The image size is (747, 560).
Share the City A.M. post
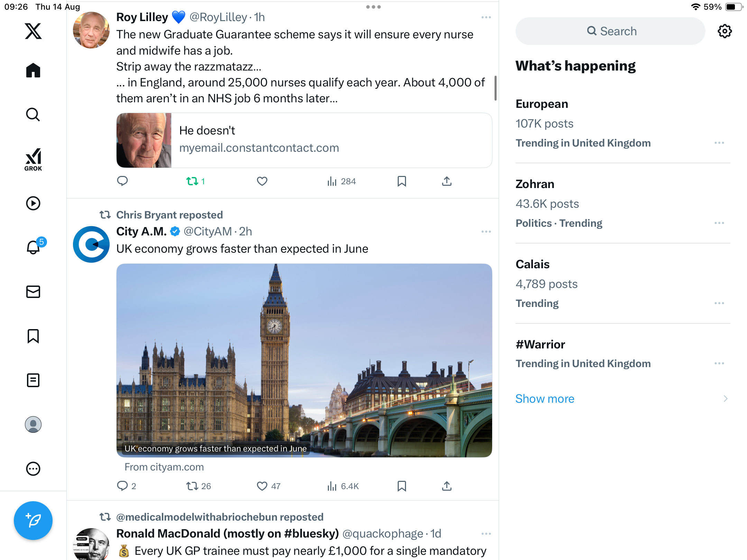[446, 486]
